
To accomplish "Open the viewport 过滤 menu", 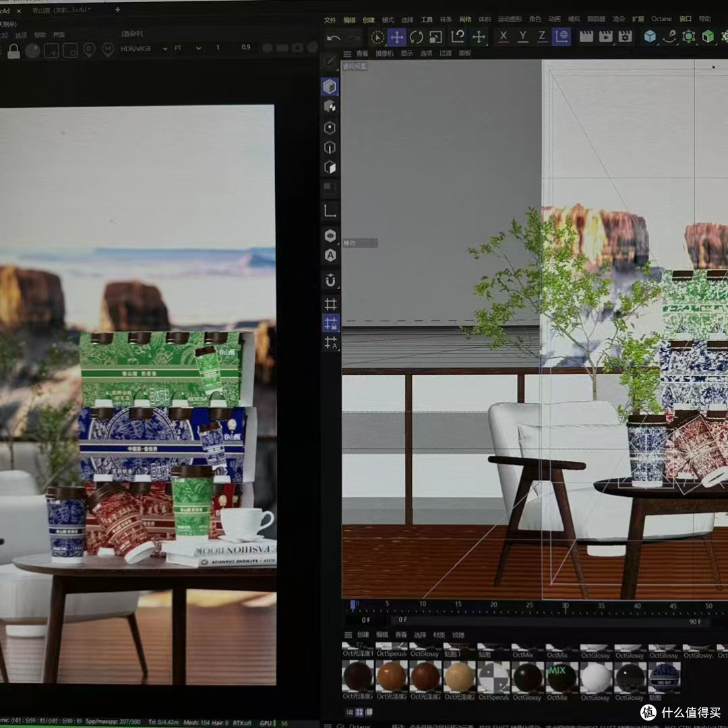I will (x=446, y=53).
